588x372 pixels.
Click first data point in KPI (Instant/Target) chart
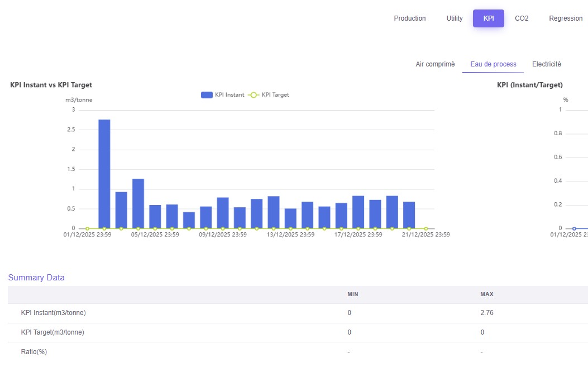coord(574,228)
